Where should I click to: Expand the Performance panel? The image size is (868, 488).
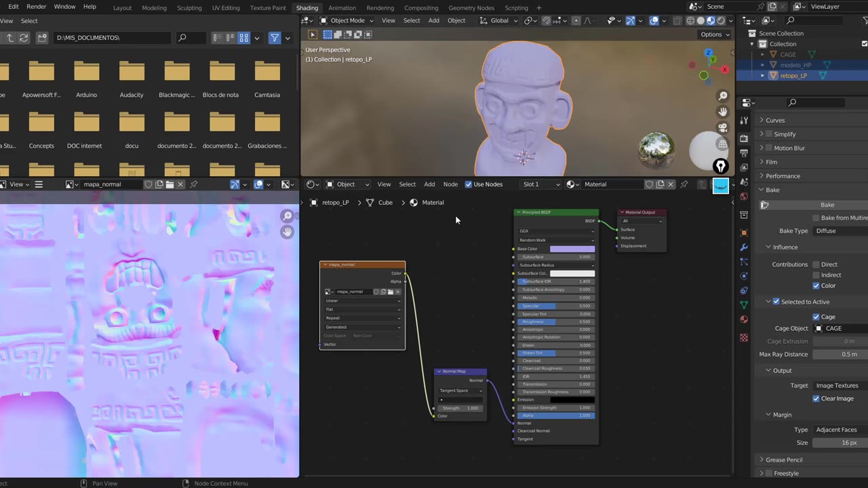[x=783, y=176]
